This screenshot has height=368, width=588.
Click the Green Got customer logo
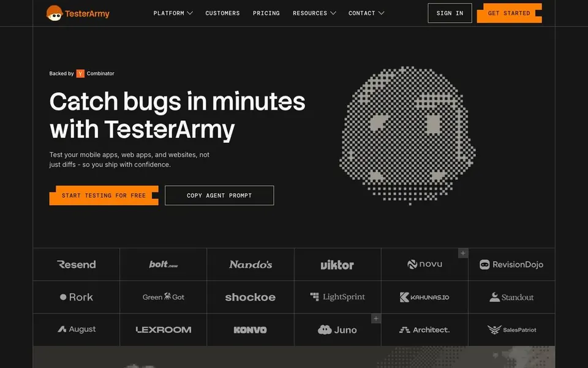(164, 297)
